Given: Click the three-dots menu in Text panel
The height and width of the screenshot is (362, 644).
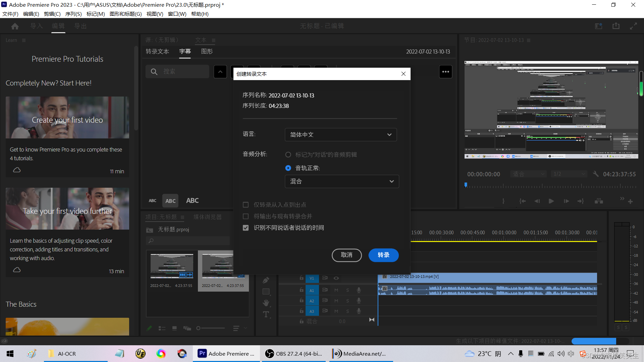Looking at the screenshot, I should pyautogui.click(x=445, y=72).
